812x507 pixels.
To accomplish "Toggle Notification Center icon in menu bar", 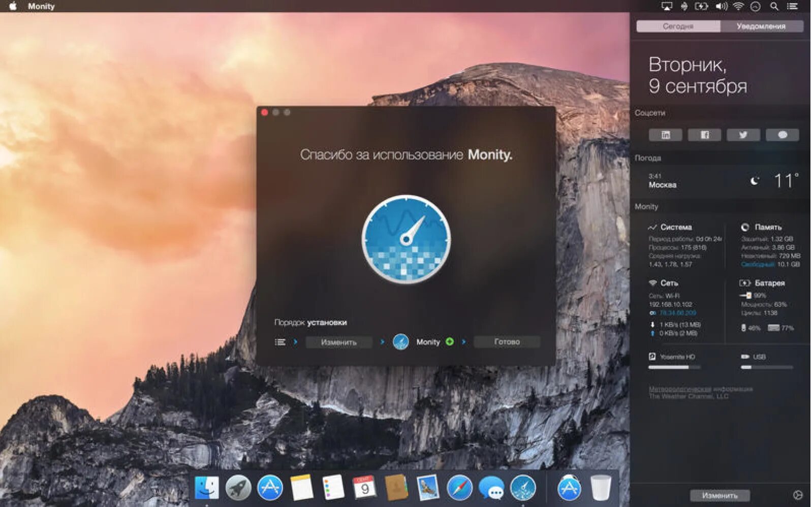I will tap(792, 6).
